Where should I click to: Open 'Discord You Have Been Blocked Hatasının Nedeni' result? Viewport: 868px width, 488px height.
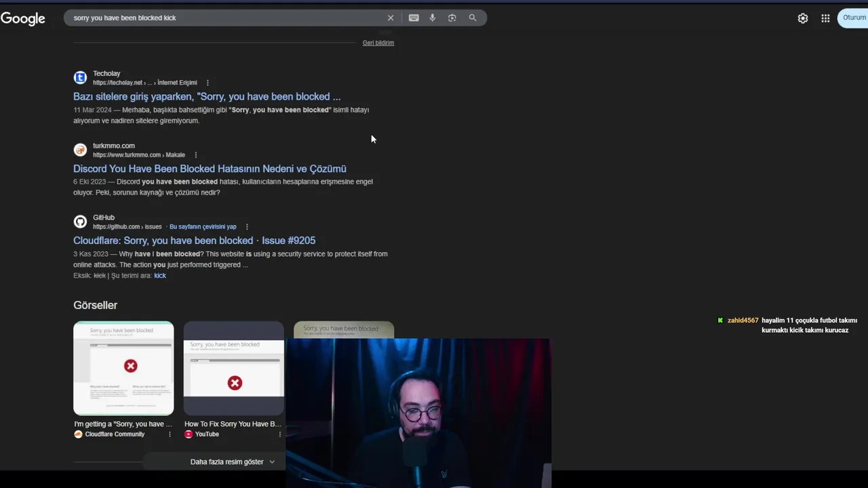click(210, 169)
